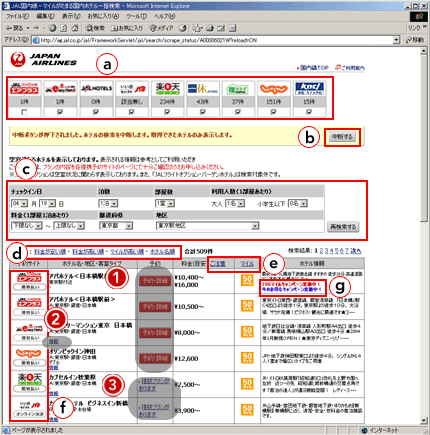The image size is (430, 435).
Task: Click the Back (戻る) arrow in toolbar
Action: (14, 28)
